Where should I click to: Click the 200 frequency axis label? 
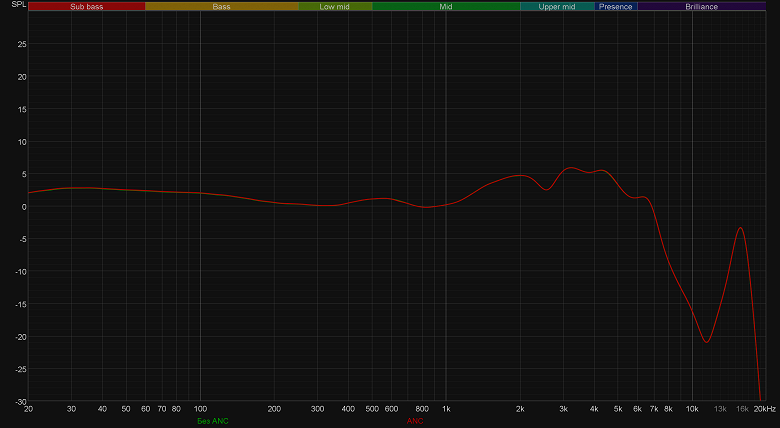click(x=274, y=409)
